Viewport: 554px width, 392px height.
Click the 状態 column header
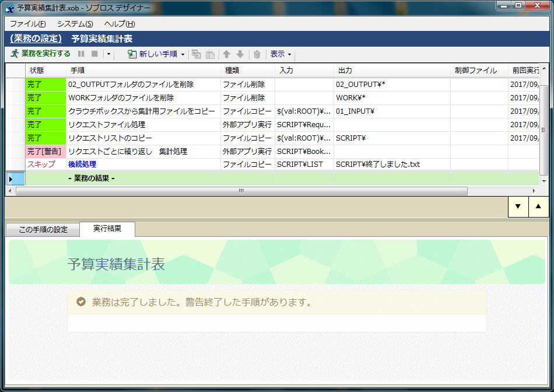(45, 71)
